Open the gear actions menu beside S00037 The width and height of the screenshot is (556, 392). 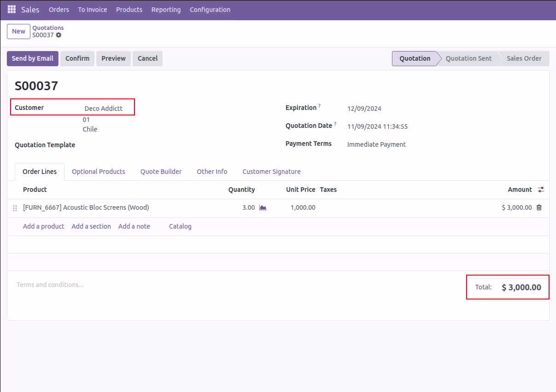point(59,35)
